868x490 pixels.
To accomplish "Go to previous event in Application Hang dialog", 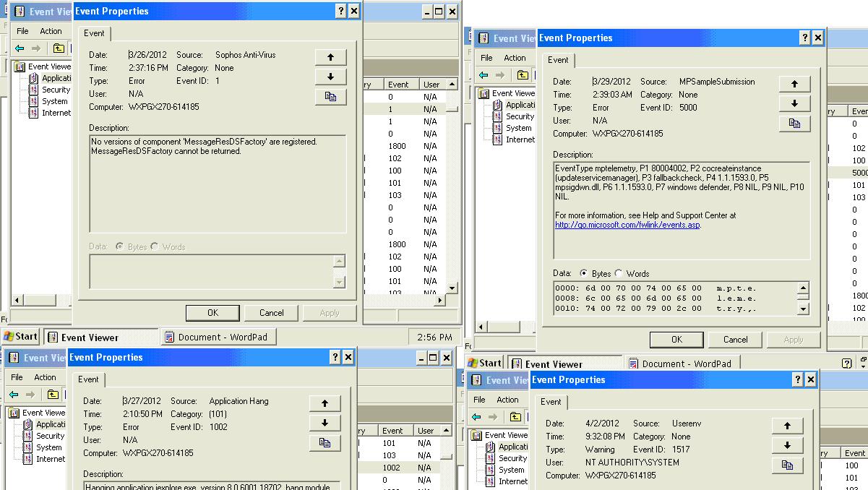I will [x=325, y=403].
